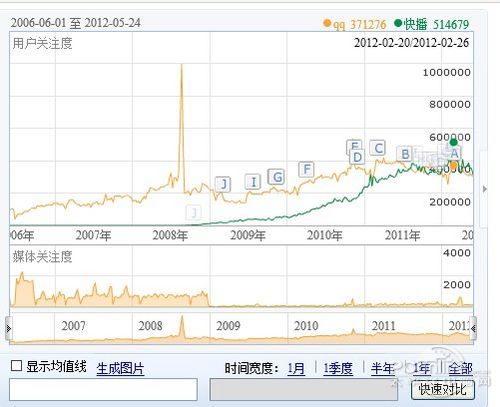
Task: Set time width to 1月
Action: [296, 368]
